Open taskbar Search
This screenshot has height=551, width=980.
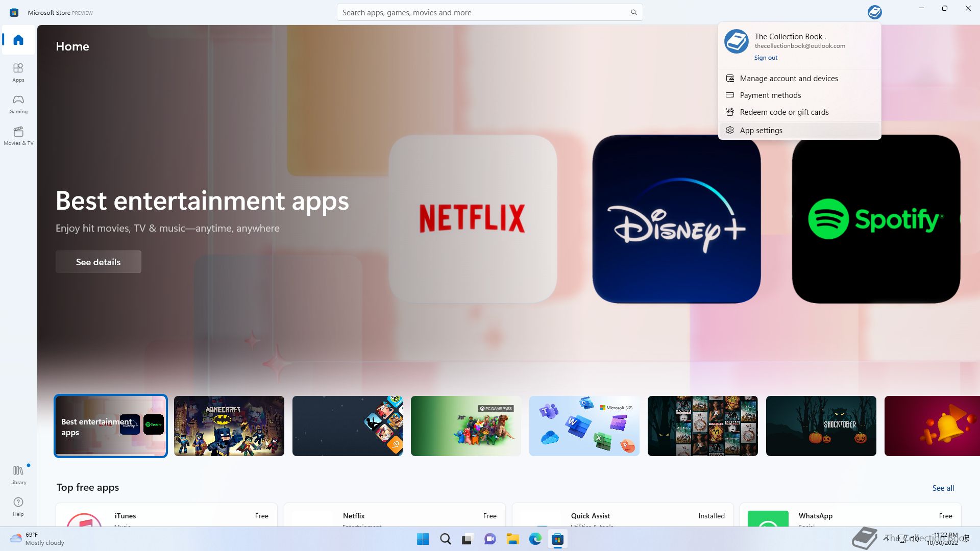[x=446, y=539]
